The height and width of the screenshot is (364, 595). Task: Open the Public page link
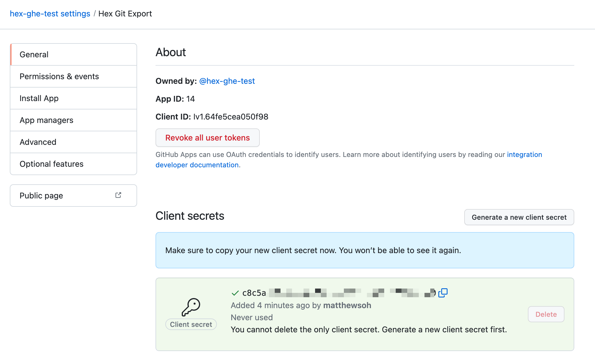[41, 196]
